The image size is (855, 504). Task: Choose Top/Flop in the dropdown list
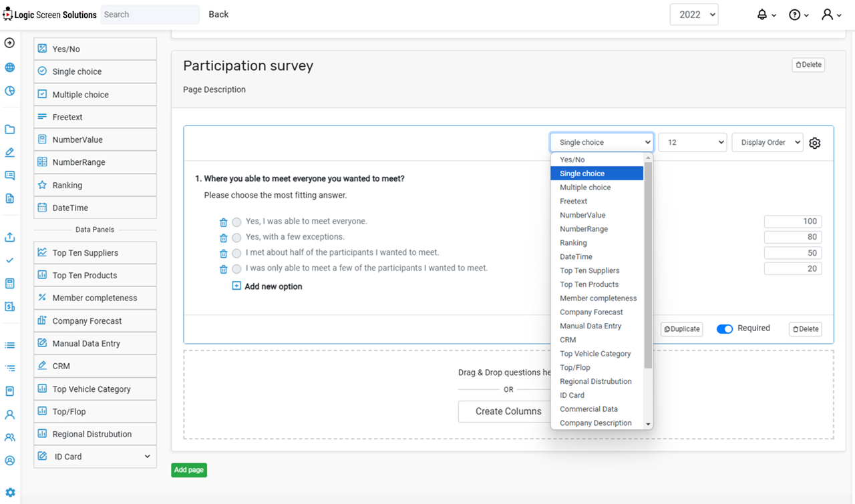click(x=597, y=368)
